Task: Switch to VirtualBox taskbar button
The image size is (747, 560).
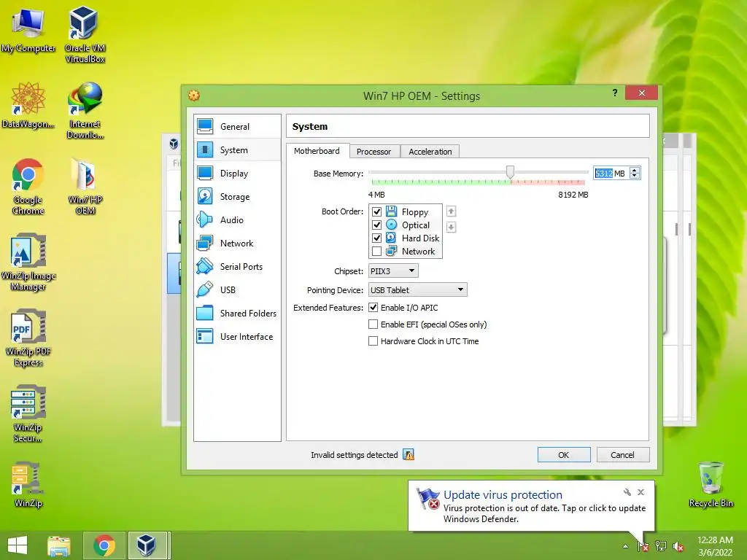Action: (147, 545)
